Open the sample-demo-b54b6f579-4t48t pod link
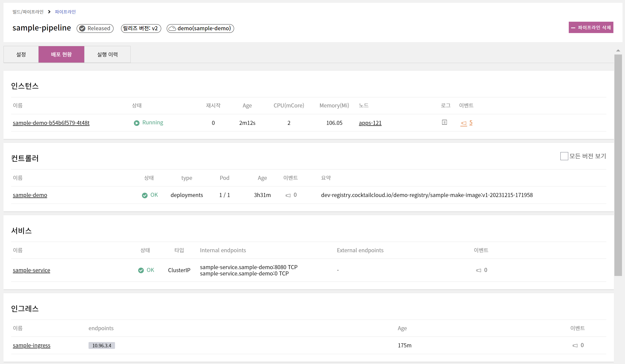 click(51, 123)
